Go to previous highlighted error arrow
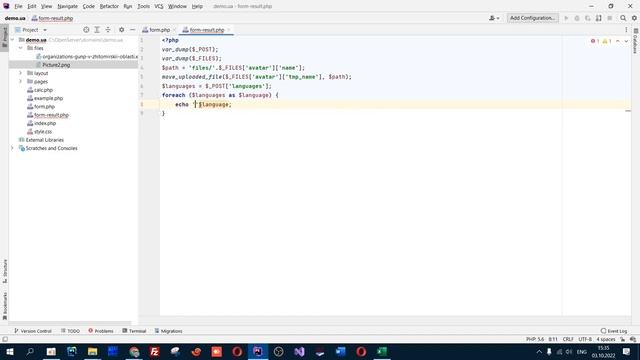The image size is (640, 360). pos(618,41)
